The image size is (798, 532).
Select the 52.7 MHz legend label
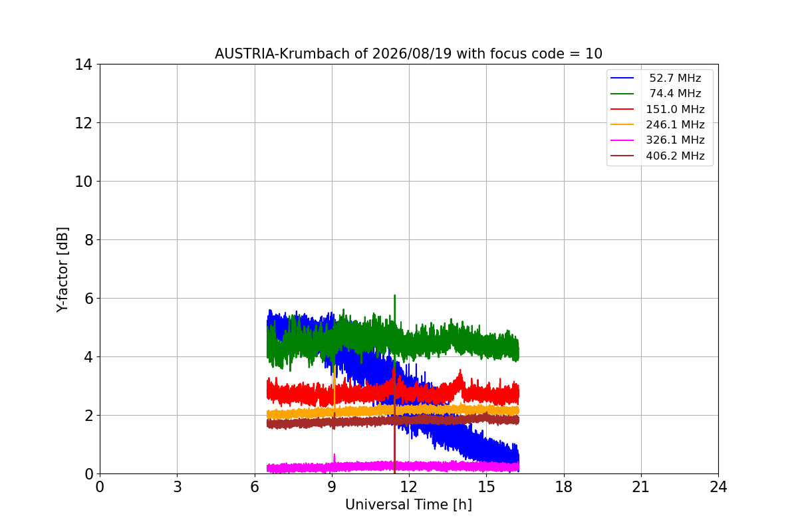675,78
